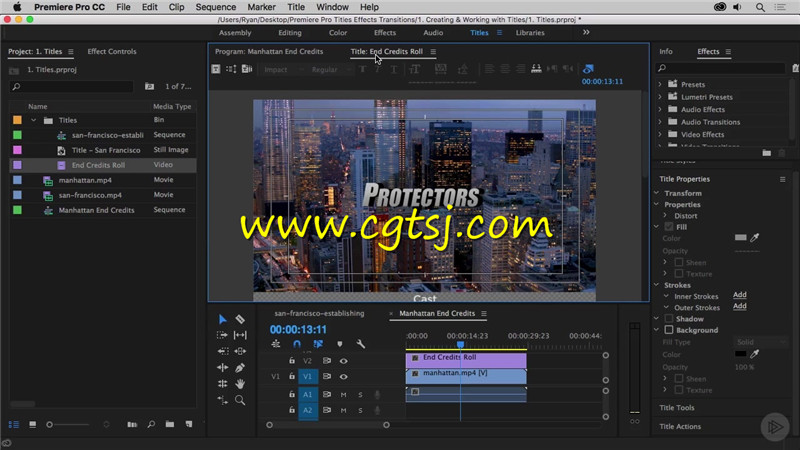Select the Track Select Forward tool

(222, 335)
